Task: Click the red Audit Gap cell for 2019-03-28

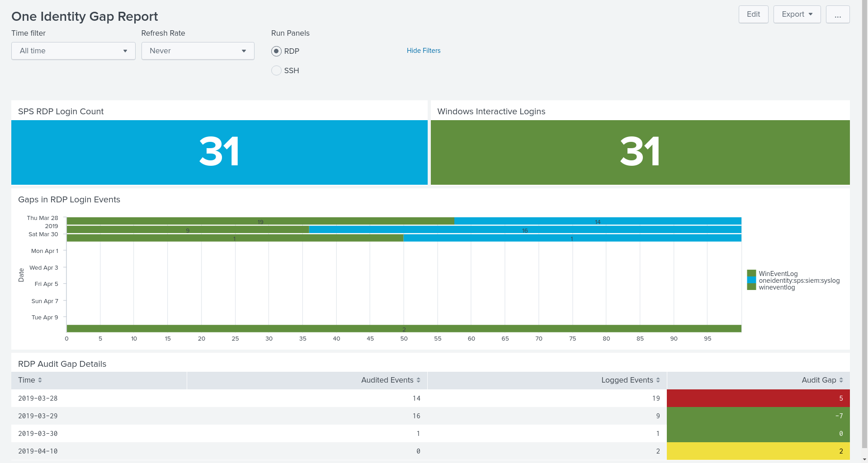Action: [x=758, y=398]
